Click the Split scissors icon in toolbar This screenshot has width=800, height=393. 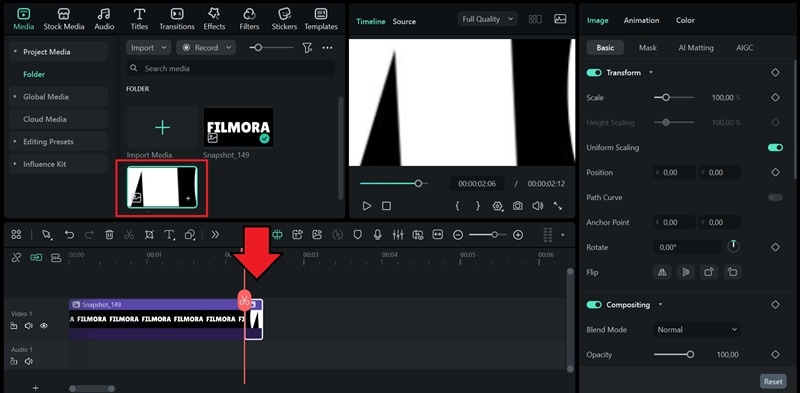(129, 235)
